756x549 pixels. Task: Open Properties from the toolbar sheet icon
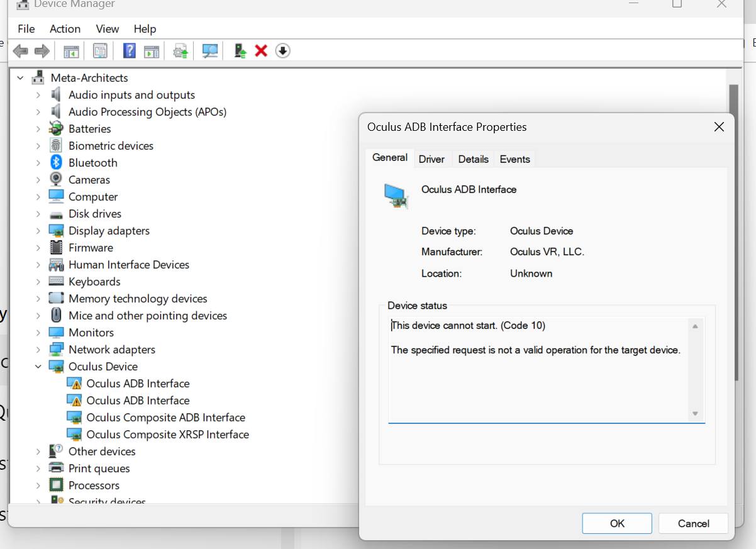pyautogui.click(x=100, y=51)
